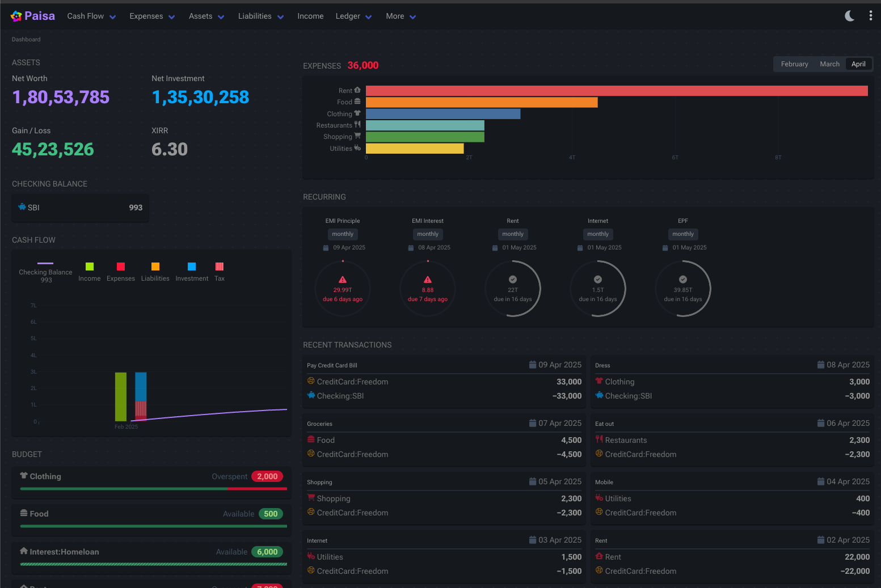Click the SBI piggy bank icon
Image resolution: width=881 pixels, height=588 pixels.
[22, 207]
